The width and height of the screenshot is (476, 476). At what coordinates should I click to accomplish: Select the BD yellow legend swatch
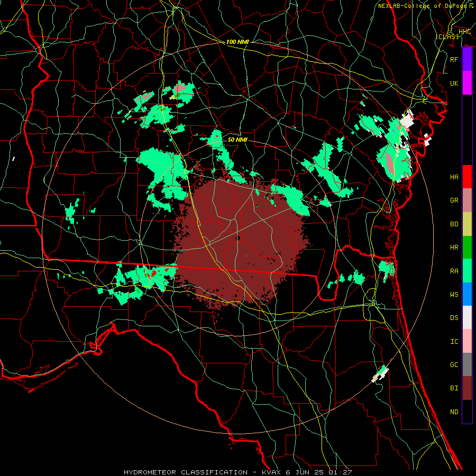467,224
